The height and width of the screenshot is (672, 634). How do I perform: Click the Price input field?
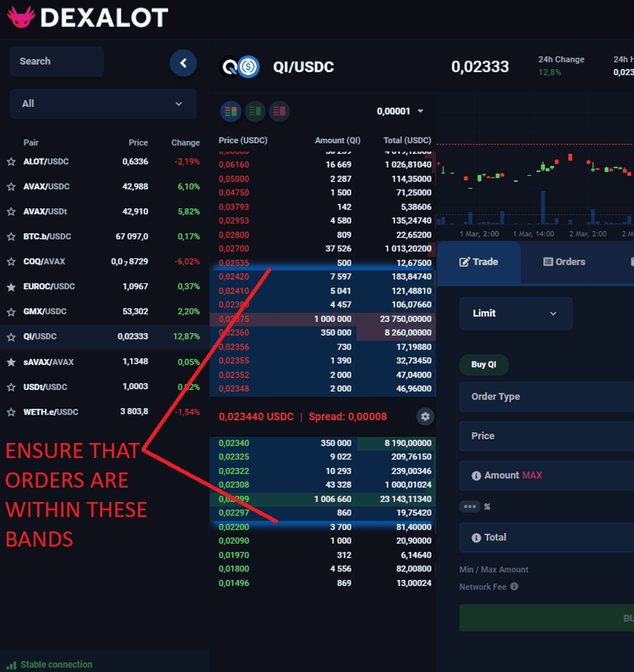(x=546, y=436)
